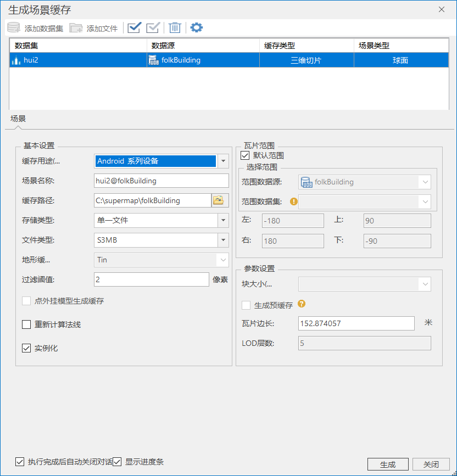Click the 过滤阈值 input field
The width and height of the screenshot is (457, 476).
click(151, 279)
